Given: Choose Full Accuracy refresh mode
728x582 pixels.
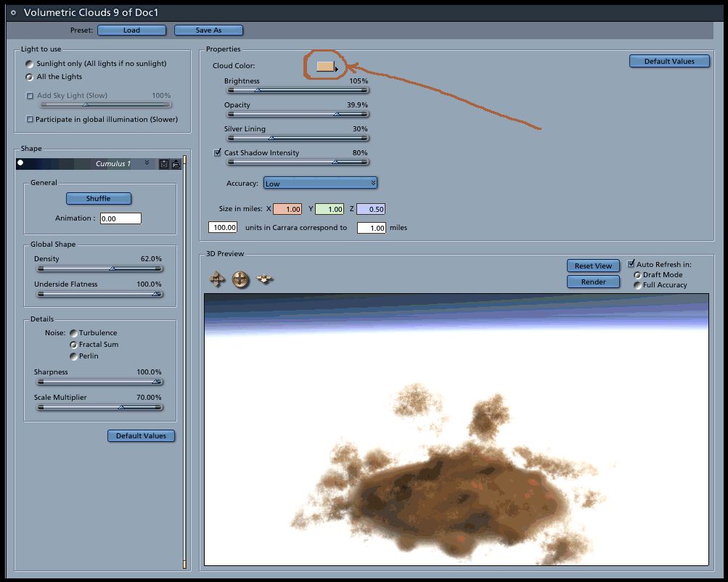Looking at the screenshot, I should pos(637,285).
